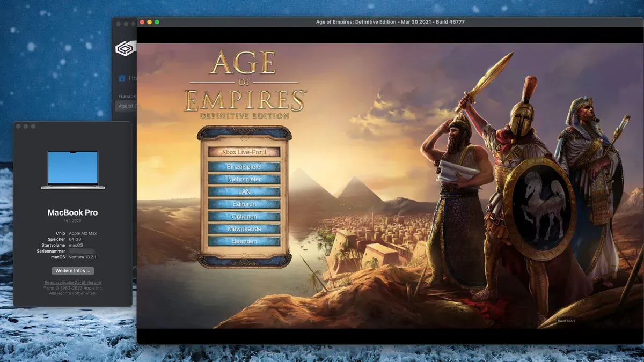Maximize the Age of Empires game window
Screen dimensions: 644x362
157,22
